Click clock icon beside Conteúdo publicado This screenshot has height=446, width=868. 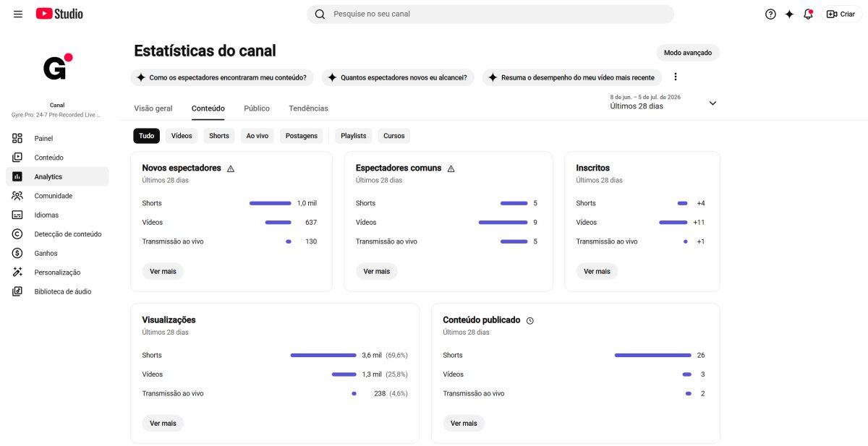pyautogui.click(x=529, y=320)
